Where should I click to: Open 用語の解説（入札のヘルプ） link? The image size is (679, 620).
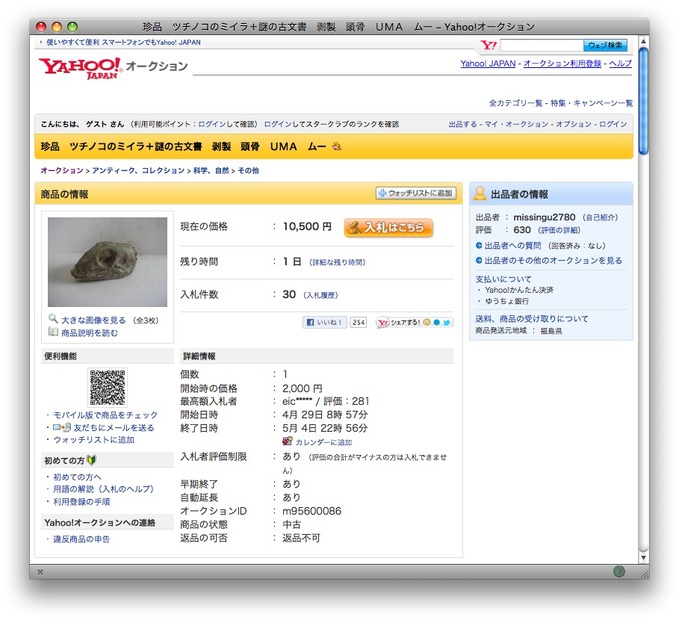tap(103, 489)
